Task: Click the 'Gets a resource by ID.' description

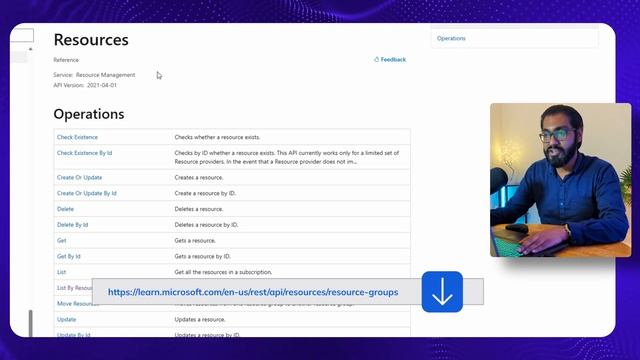Action: click(202, 256)
